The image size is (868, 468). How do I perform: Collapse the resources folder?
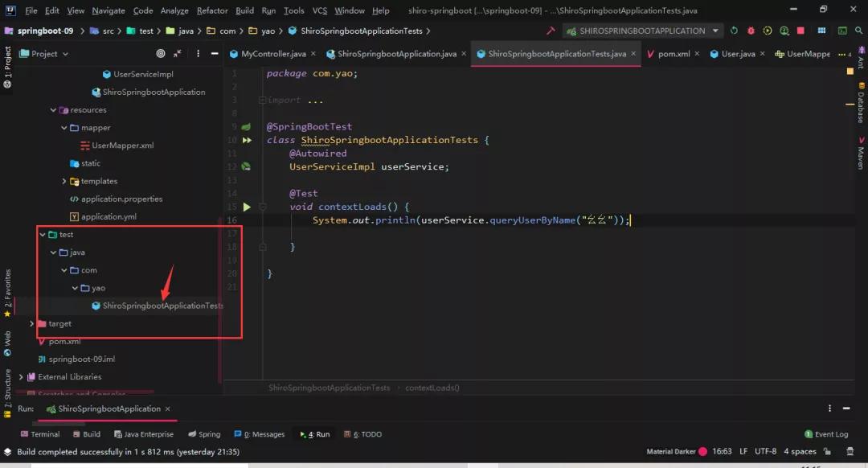click(53, 110)
